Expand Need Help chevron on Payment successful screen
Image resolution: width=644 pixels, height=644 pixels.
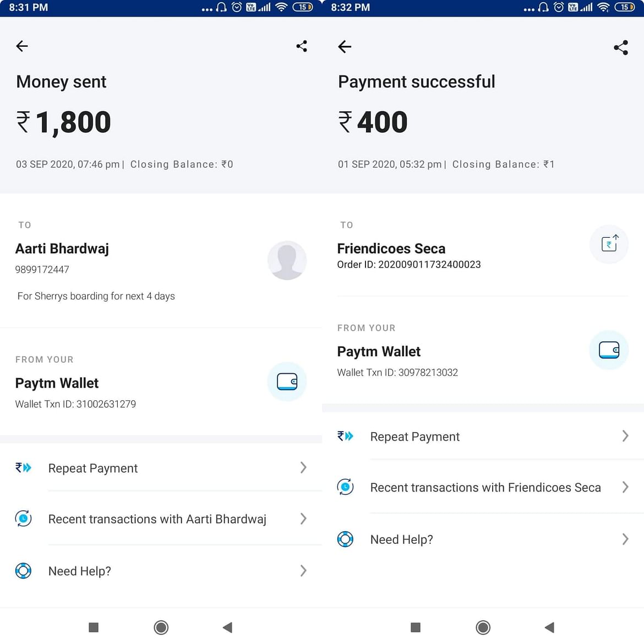[x=625, y=539]
